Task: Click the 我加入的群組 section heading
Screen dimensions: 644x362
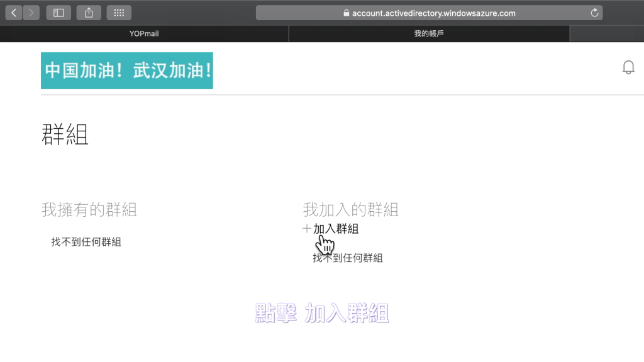Action: click(351, 210)
